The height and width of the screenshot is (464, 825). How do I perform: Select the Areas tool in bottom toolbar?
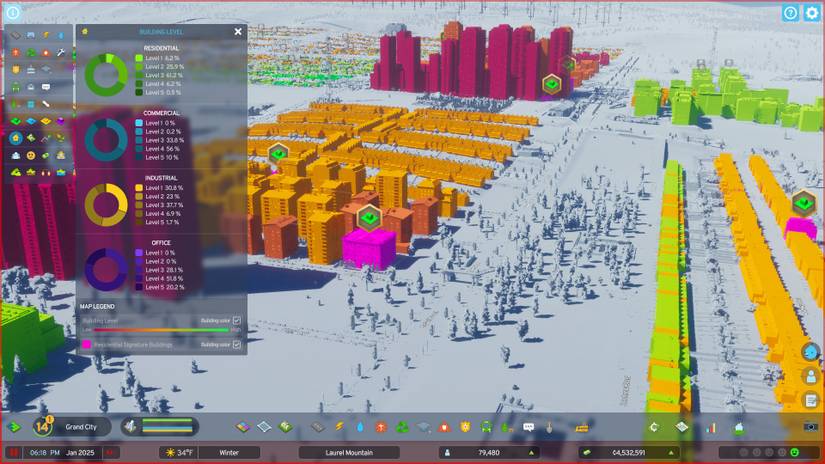point(264,427)
